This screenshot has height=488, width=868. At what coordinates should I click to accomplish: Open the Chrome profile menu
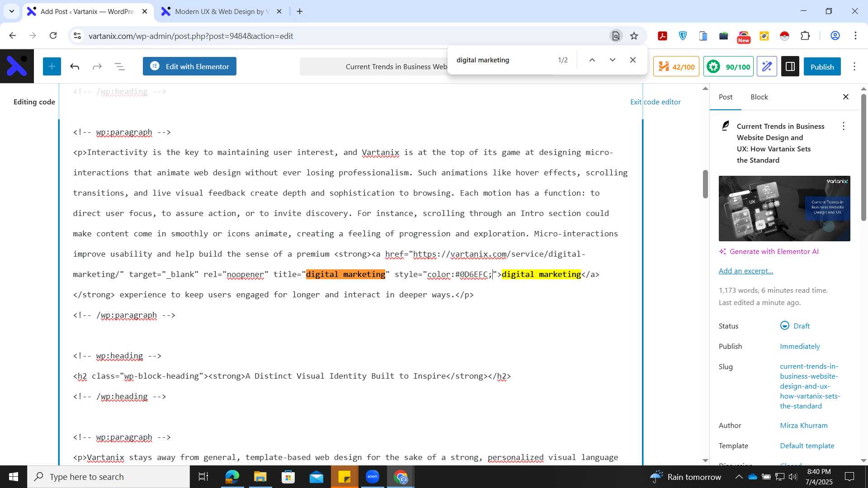pos(835,36)
